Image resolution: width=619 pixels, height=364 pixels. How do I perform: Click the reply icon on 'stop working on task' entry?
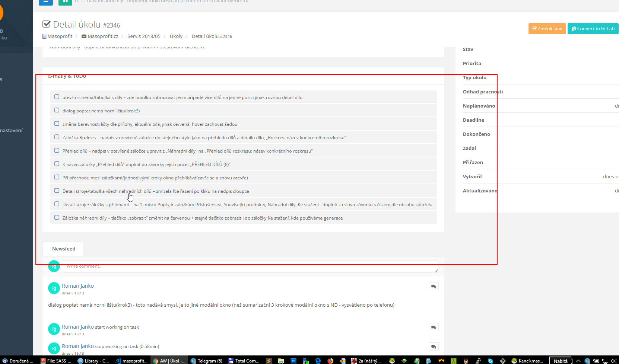pyautogui.click(x=434, y=347)
